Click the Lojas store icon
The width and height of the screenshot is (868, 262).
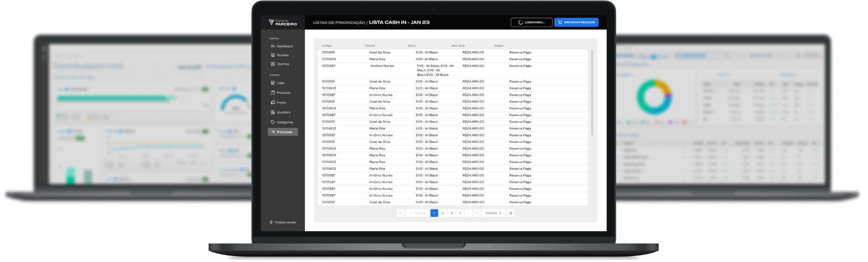[x=273, y=83]
